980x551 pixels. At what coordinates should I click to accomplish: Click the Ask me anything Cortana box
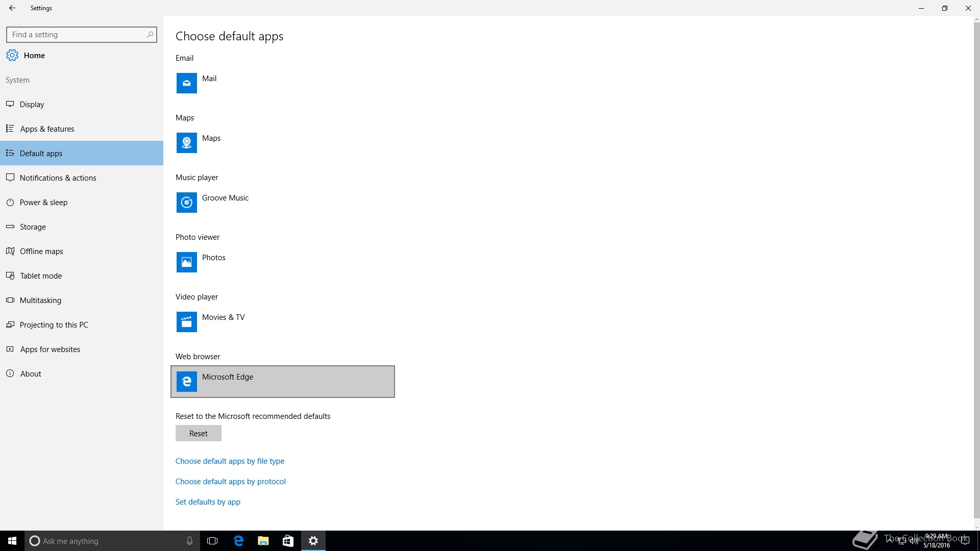[112, 541]
